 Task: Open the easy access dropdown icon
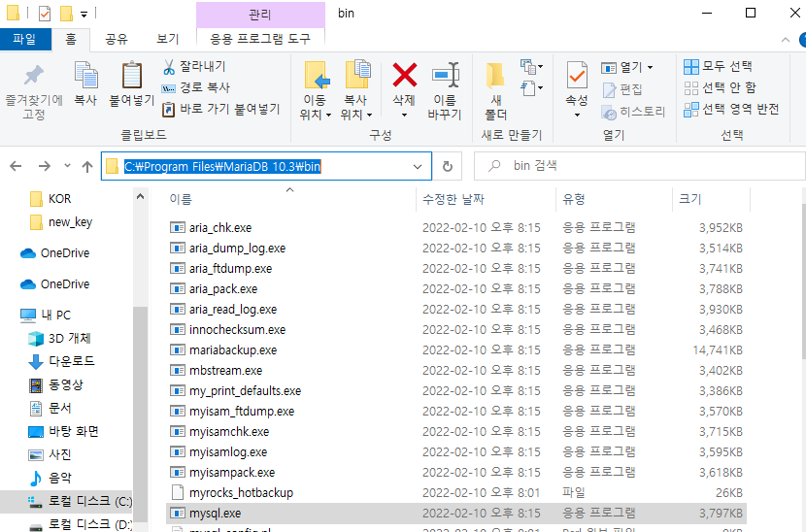coord(531,88)
